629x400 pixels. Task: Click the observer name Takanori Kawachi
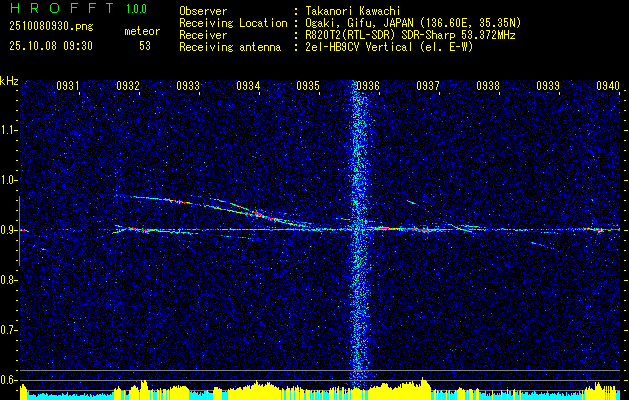[353, 11]
